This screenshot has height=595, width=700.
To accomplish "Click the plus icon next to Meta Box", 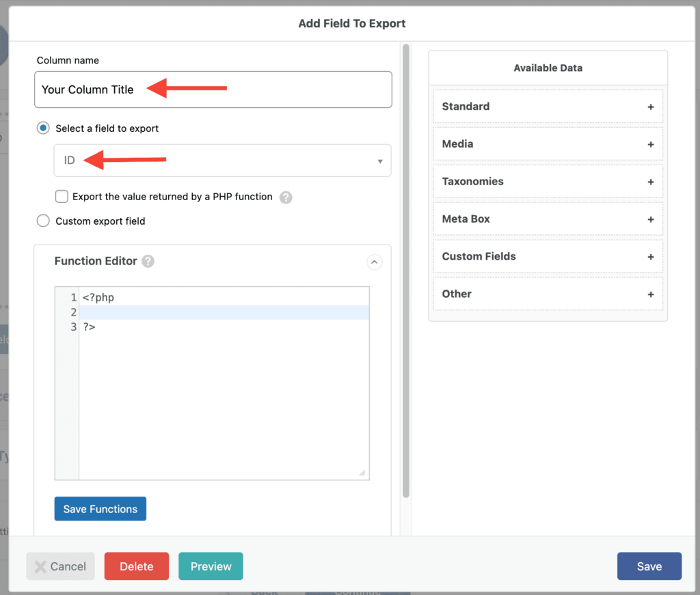I will (x=651, y=219).
